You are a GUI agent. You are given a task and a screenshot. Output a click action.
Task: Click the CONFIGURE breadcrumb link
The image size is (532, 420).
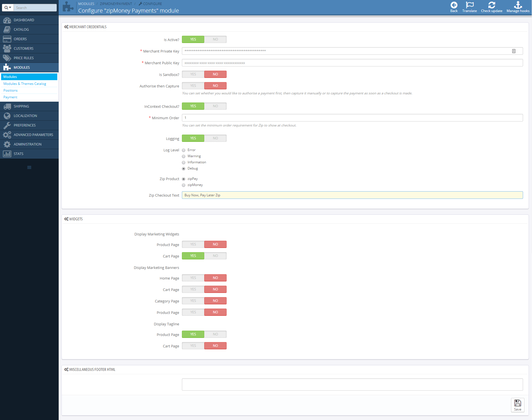pyautogui.click(x=150, y=4)
